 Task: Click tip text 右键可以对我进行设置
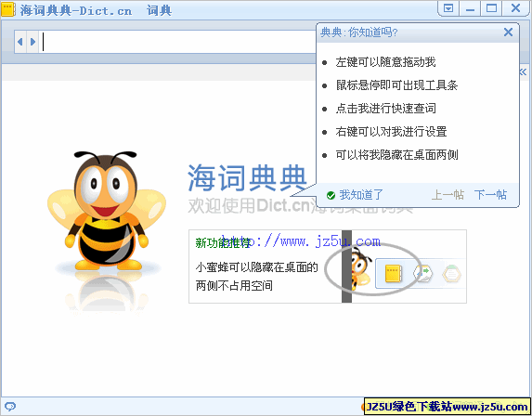point(391,131)
